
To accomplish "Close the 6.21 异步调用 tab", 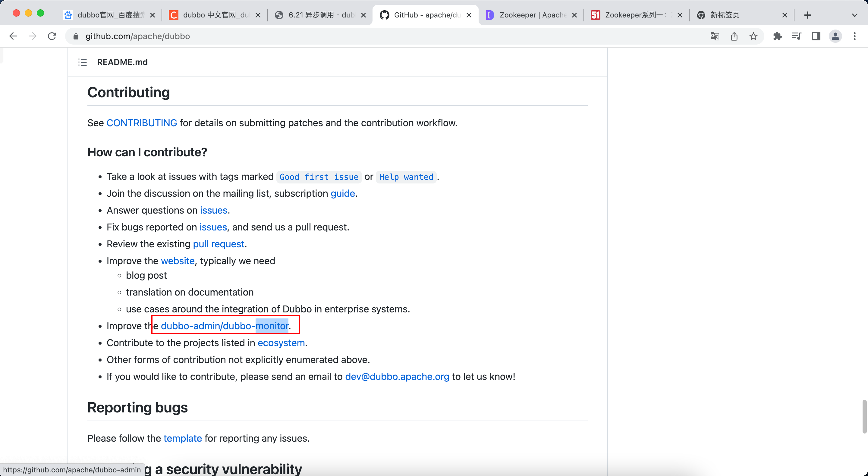I will tap(363, 15).
